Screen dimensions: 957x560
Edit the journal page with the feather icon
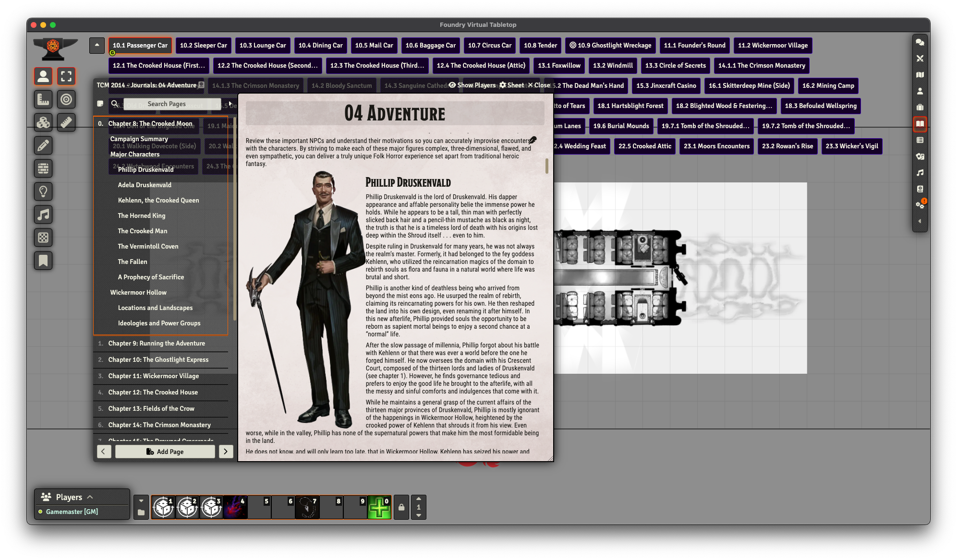coord(533,140)
